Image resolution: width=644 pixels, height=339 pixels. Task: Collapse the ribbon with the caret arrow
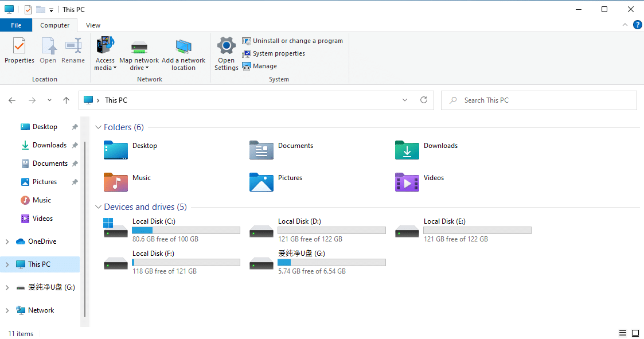625,25
